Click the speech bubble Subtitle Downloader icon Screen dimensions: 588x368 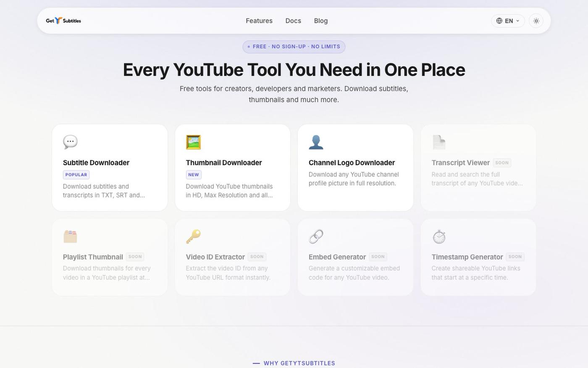click(70, 142)
